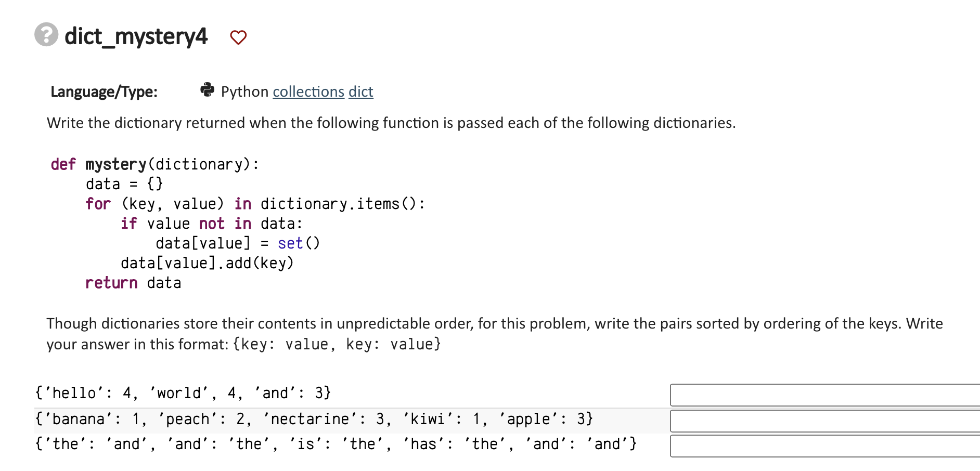Click the 'Python' language text
Viewport: 980px width, 471px height.
point(244,91)
